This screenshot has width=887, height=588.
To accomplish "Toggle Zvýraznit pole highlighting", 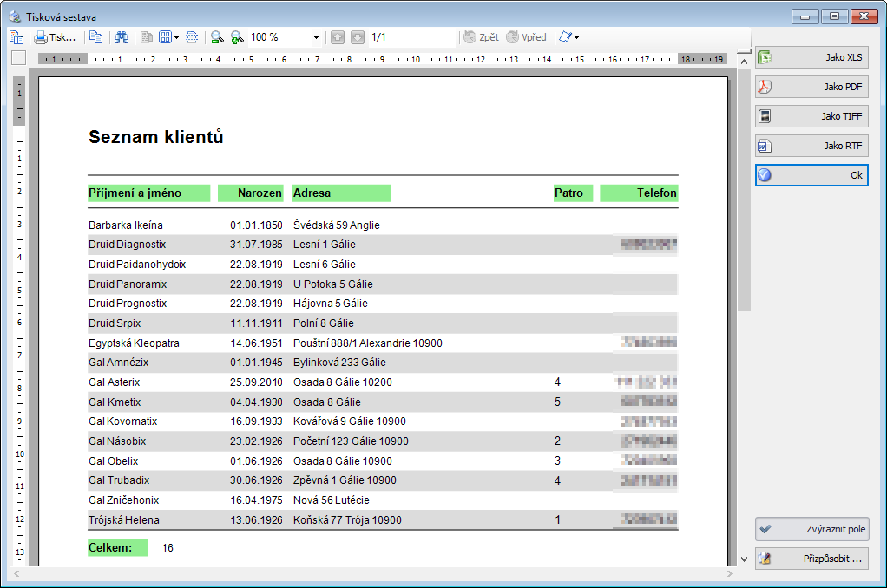I will pyautogui.click(x=811, y=528).
